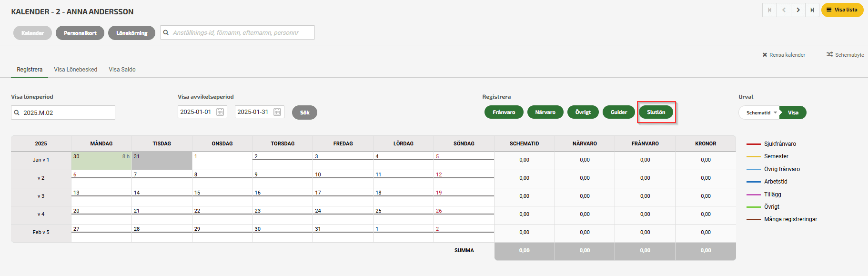Viewport: 868px width, 276px height.
Task: Click the next employee arrow
Action: (798, 10)
